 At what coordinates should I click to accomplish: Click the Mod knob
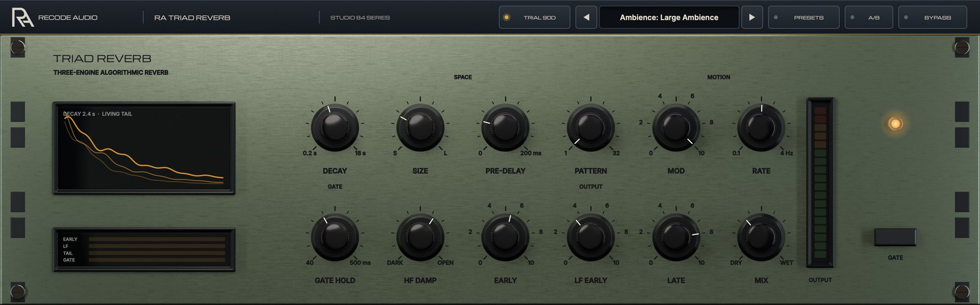[x=676, y=127]
